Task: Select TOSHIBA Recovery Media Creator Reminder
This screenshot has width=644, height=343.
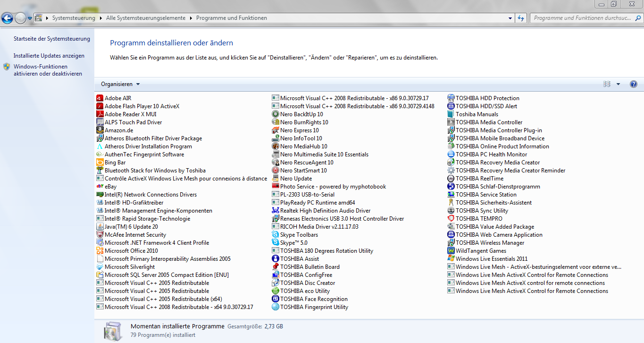Action: [x=506, y=171]
